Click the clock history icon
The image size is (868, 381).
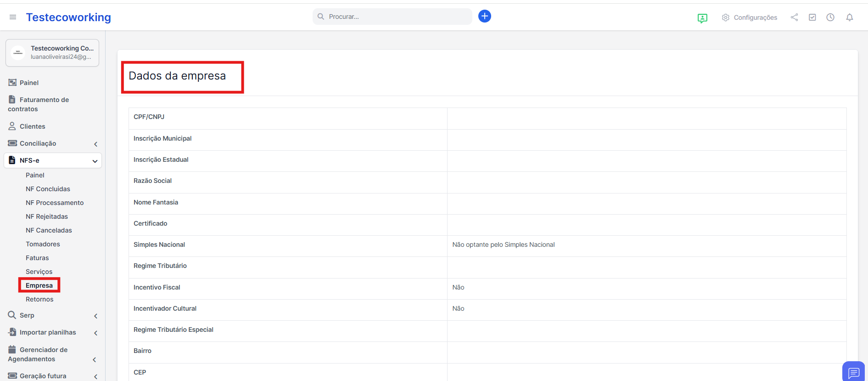pyautogui.click(x=830, y=17)
